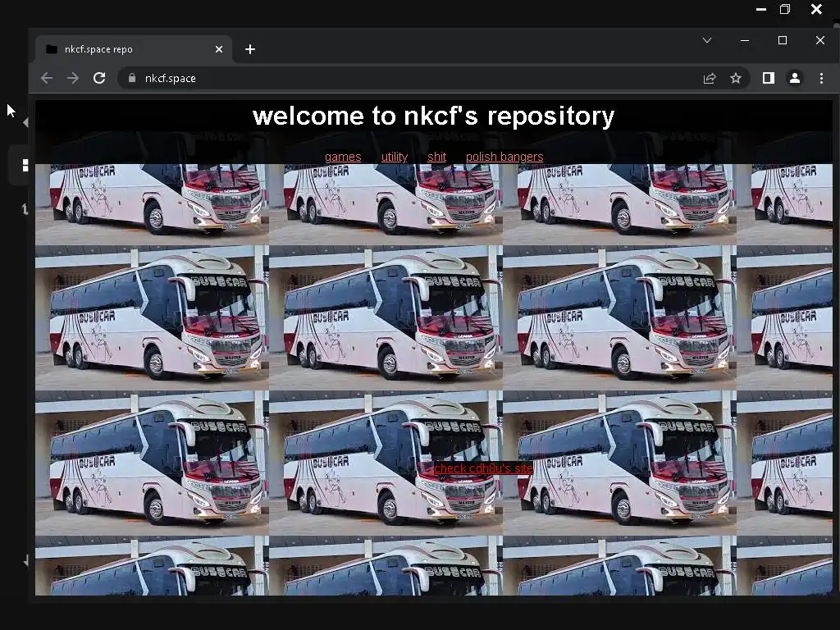Maximize the browser window

782,40
